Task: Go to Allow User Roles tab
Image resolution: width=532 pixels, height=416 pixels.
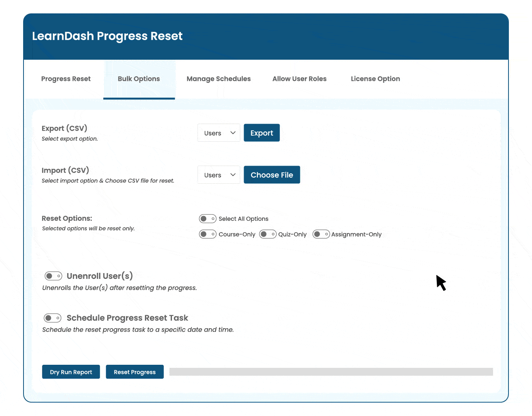Action: [300, 79]
